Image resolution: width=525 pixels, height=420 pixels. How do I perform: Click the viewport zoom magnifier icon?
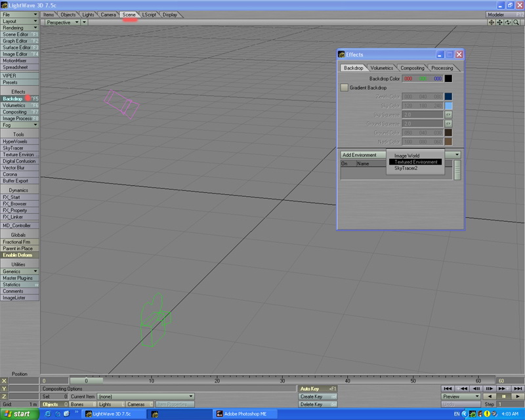click(x=516, y=22)
